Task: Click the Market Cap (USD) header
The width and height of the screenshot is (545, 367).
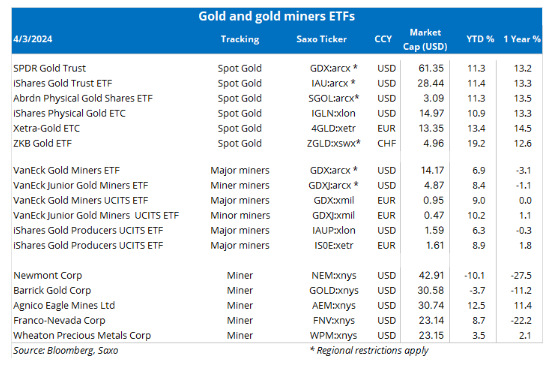Action: click(x=425, y=39)
